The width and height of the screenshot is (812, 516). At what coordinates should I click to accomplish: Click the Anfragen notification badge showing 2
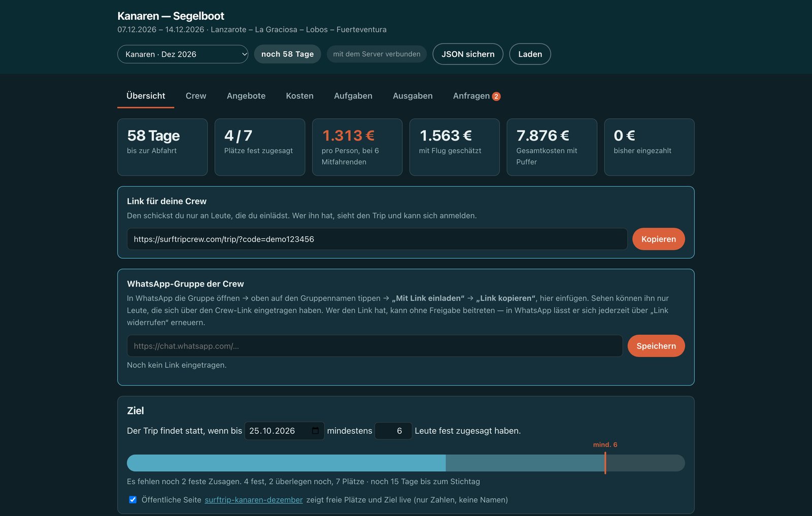pos(496,96)
